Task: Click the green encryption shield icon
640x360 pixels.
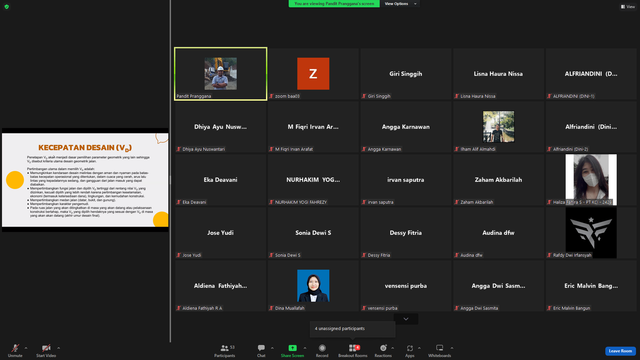Action: [7, 7]
